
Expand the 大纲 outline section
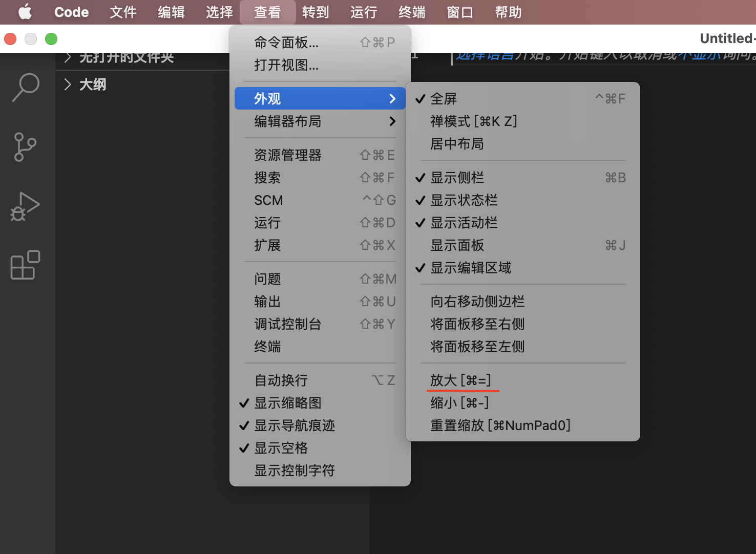(92, 84)
